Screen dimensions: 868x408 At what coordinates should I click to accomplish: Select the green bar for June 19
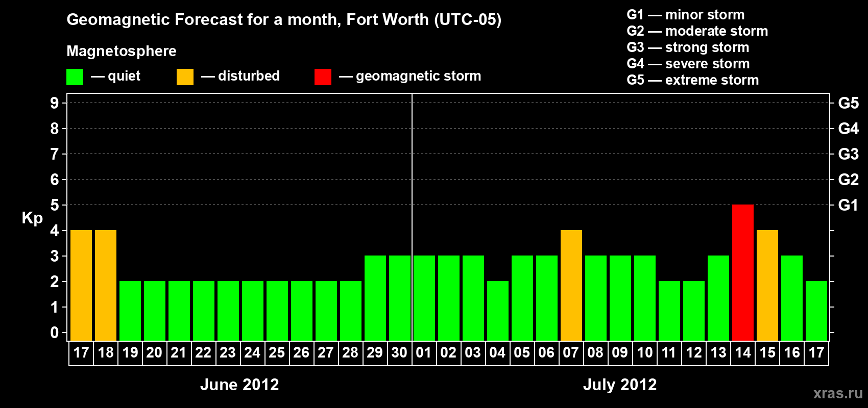tap(130, 311)
